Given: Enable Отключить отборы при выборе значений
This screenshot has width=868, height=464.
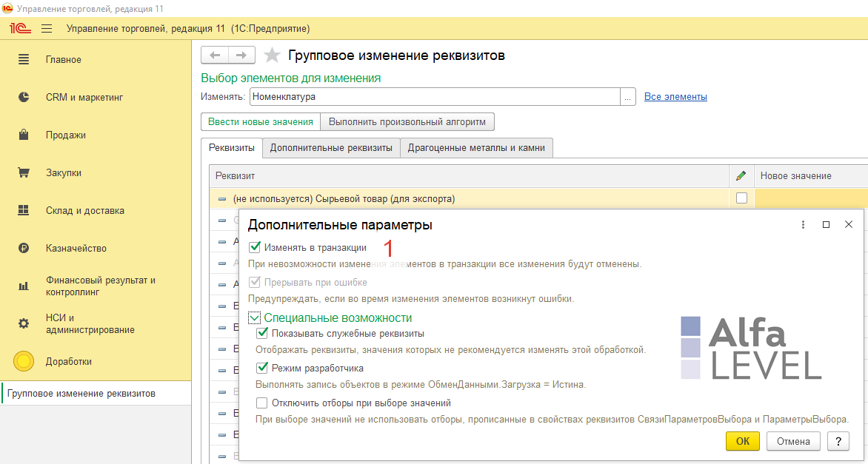Looking at the screenshot, I should [262, 403].
